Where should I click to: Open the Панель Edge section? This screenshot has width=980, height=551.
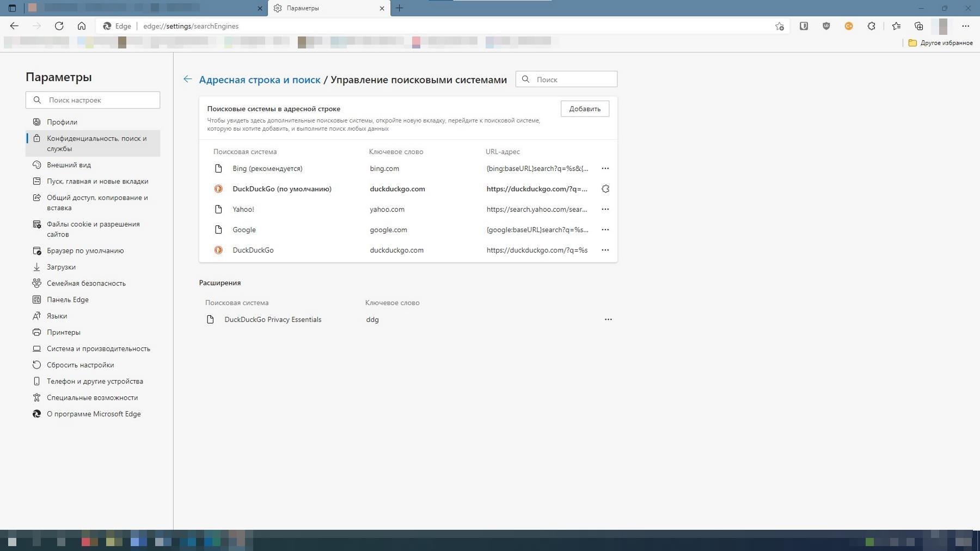93,299
